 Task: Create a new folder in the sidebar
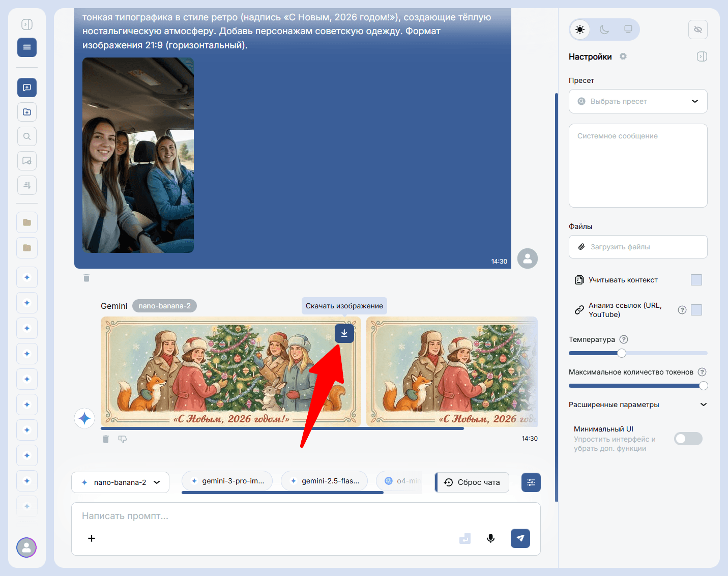26,111
